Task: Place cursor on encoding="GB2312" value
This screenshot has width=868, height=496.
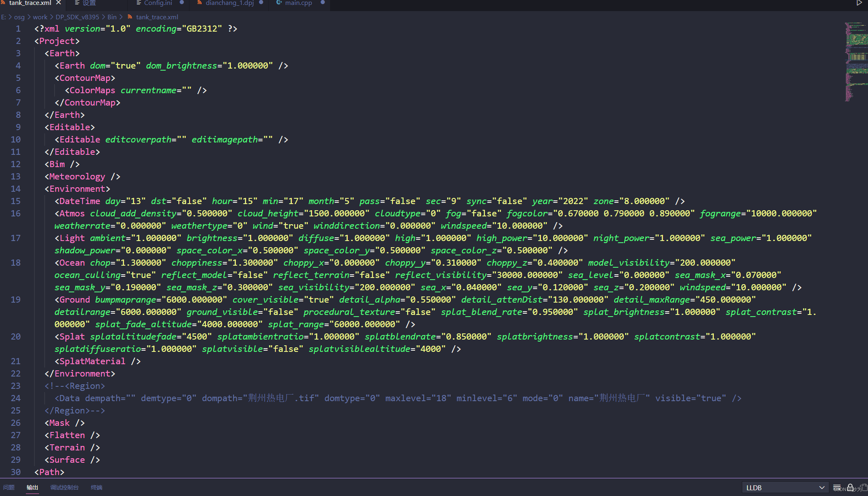Action: [202, 29]
